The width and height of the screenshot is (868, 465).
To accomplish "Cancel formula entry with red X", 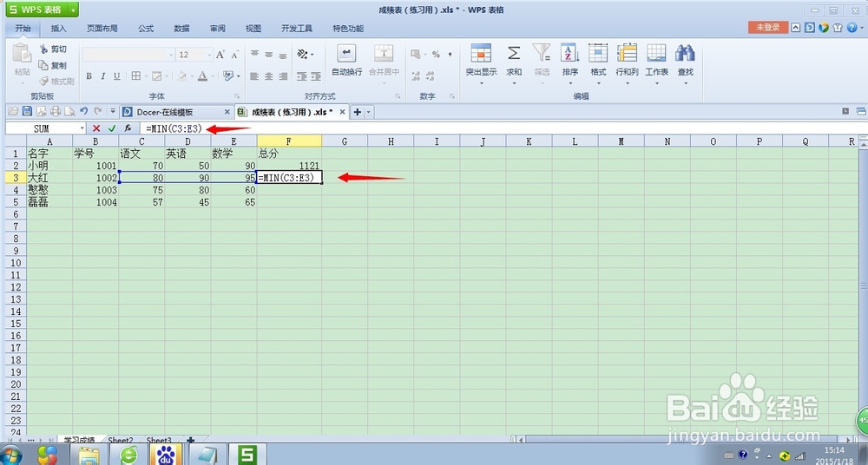I will (96, 128).
